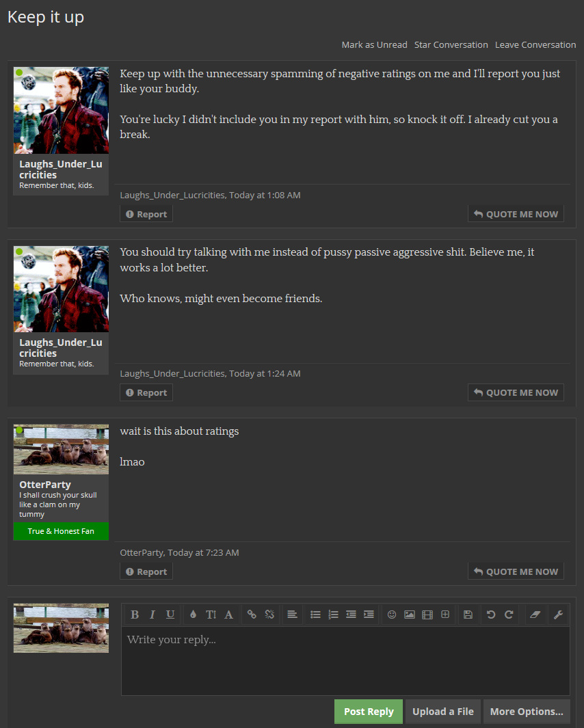Viewport: 584px width, 728px height.
Task: Click the "True & Honest Fan" banner
Action: 61,531
